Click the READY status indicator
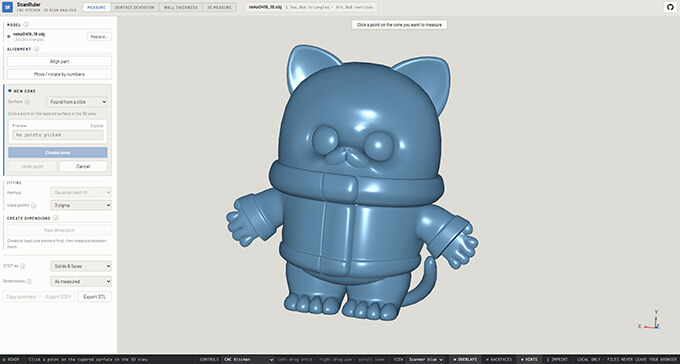680x364 pixels. point(11,360)
